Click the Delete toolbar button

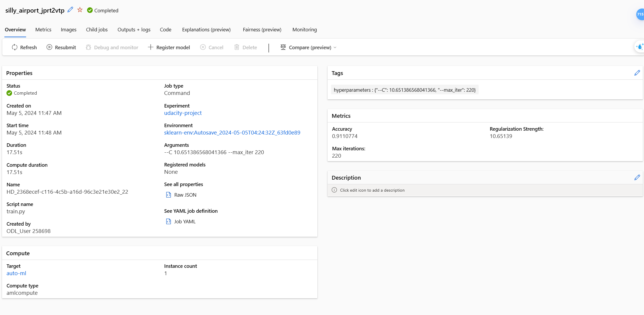245,47
